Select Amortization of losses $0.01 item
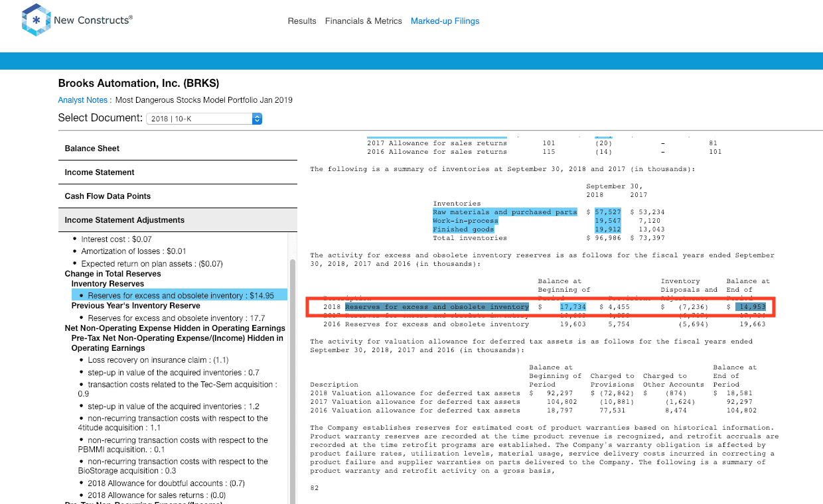 coord(133,251)
